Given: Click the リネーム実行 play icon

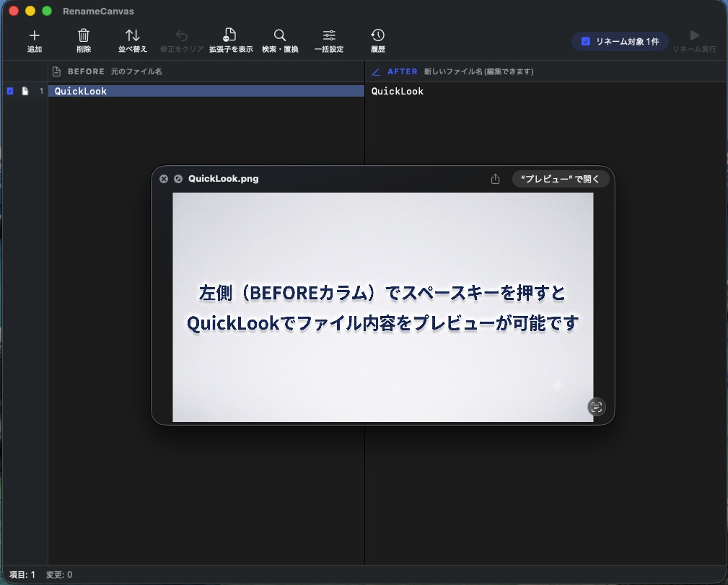Looking at the screenshot, I should (695, 35).
